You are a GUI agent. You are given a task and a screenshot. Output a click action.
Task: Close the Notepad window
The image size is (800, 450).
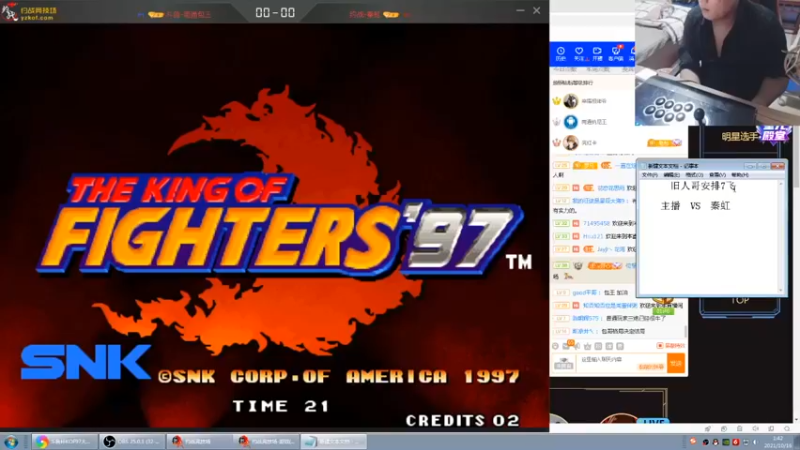point(778,166)
